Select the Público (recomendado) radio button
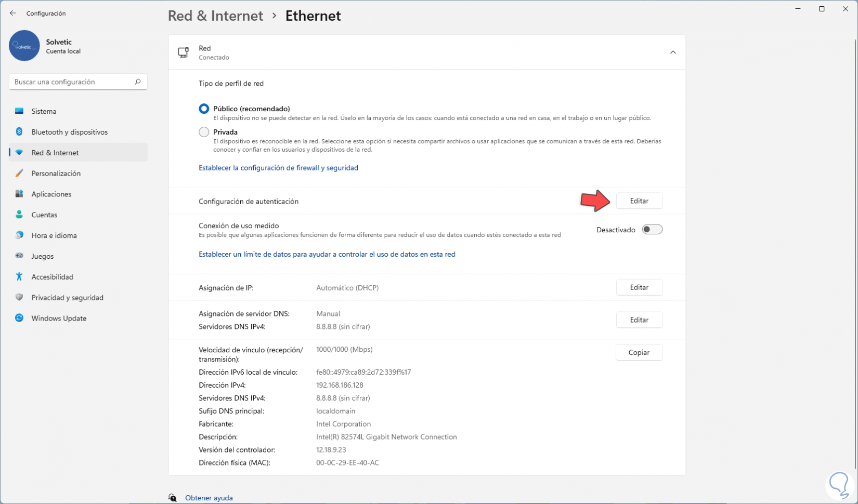Screen dimensions: 858x504 (204, 109)
